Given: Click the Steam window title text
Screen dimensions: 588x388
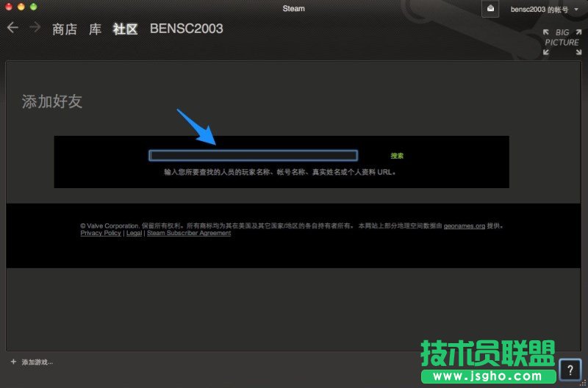Looking at the screenshot, I should [x=293, y=8].
